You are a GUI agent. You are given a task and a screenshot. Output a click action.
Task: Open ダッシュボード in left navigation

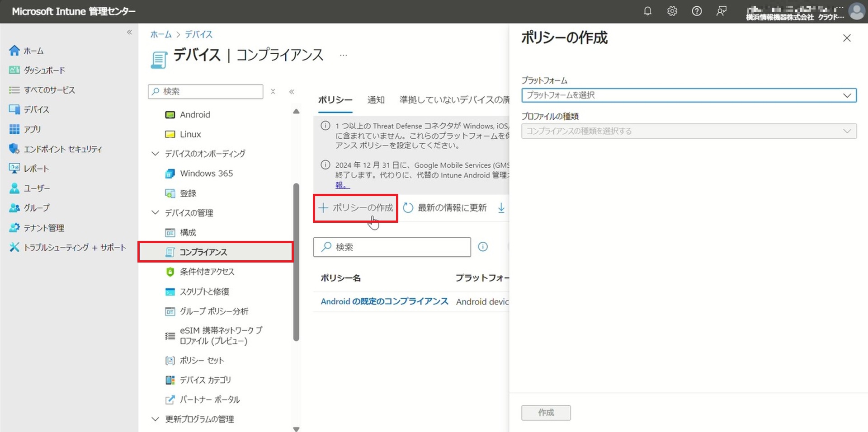coord(37,70)
